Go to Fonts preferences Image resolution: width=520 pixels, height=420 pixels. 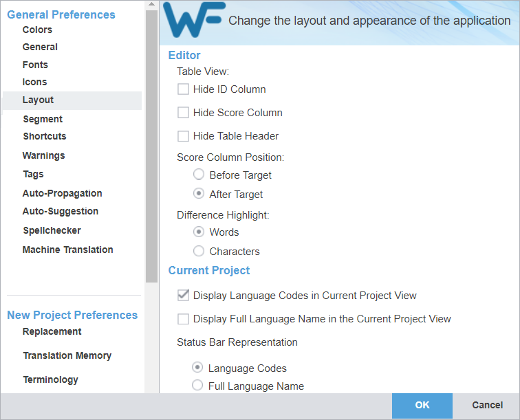pyautogui.click(x=35, y=65)
